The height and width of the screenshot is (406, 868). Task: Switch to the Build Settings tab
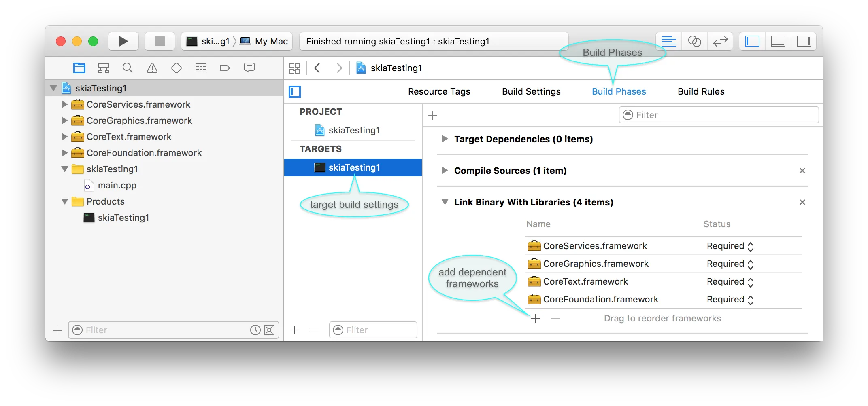[x=531, y=92]
